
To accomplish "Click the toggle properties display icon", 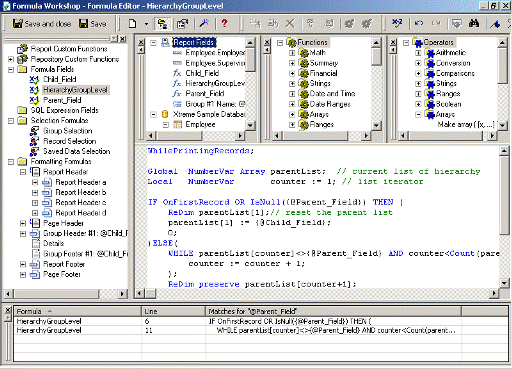I will coord(182,24).
